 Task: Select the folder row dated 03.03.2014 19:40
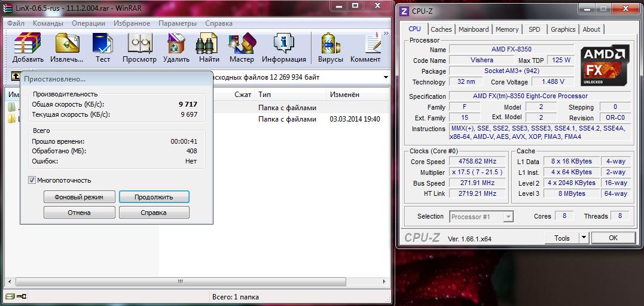click(197, 119)
